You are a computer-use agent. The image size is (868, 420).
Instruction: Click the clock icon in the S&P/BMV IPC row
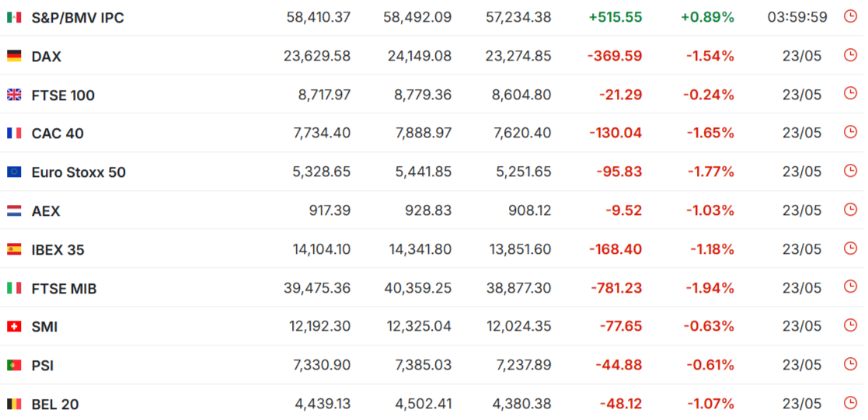849,16
